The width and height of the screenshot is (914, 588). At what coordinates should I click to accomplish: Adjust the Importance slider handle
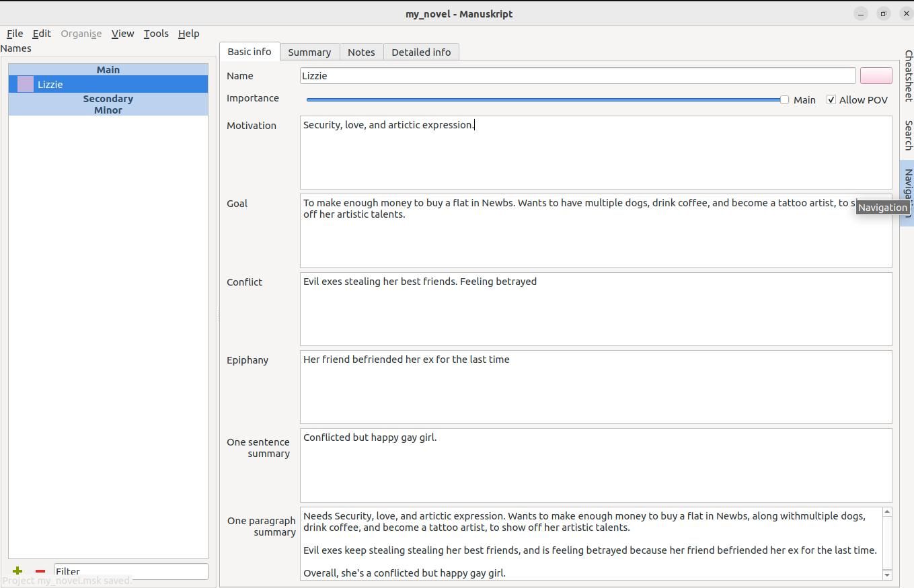click(784, 99)
